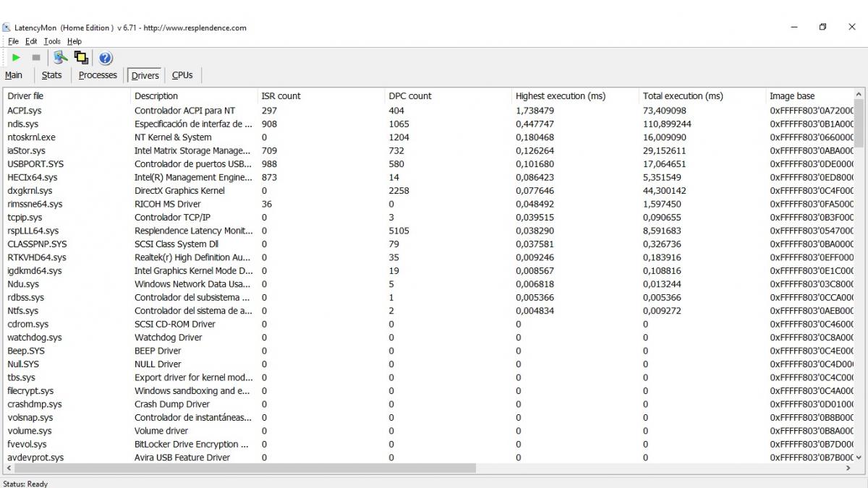The height and width of the screenshot is (488, 868).
Task: Sort by ISR count column header
Action: click(321, 95)
